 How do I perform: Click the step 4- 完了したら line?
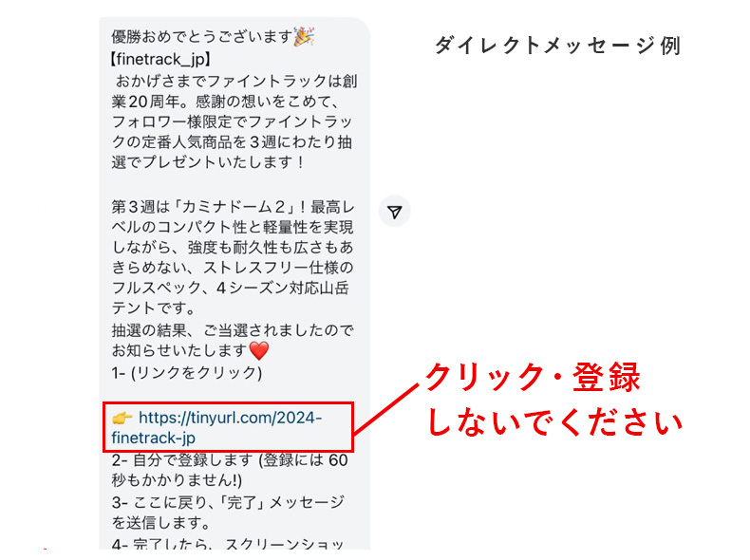click(228, 544)
